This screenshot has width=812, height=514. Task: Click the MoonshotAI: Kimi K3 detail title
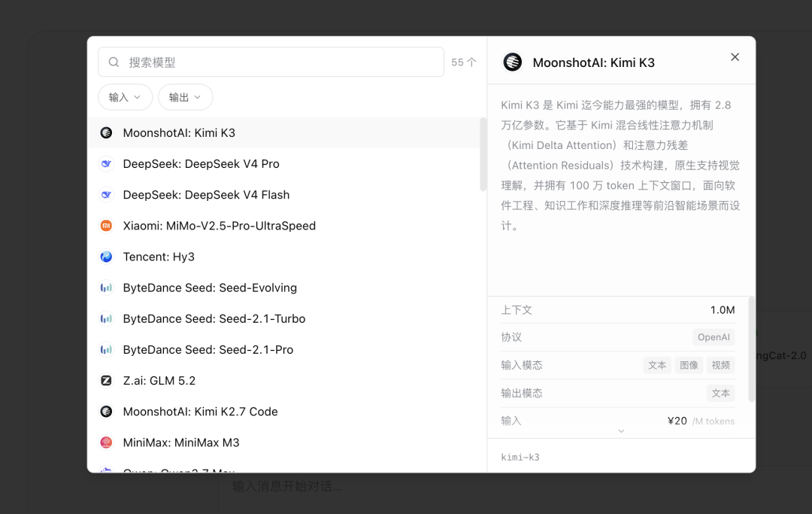coord(593,62)
